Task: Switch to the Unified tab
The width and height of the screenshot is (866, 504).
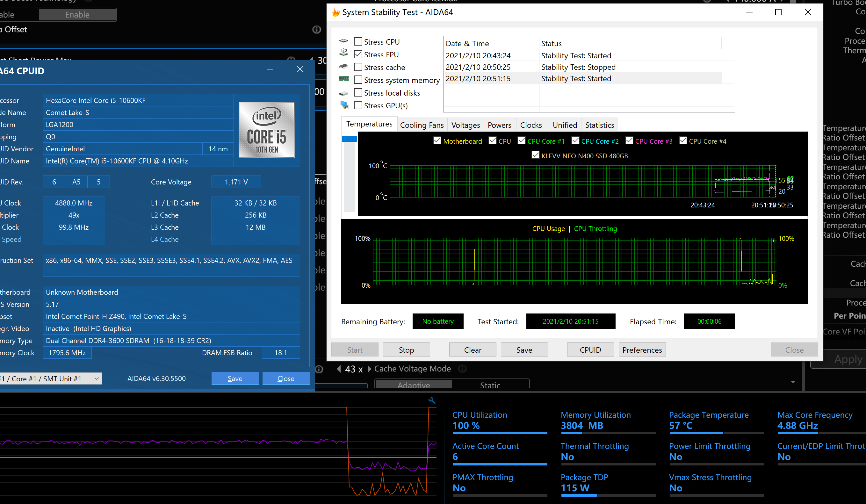Action: 565,125
